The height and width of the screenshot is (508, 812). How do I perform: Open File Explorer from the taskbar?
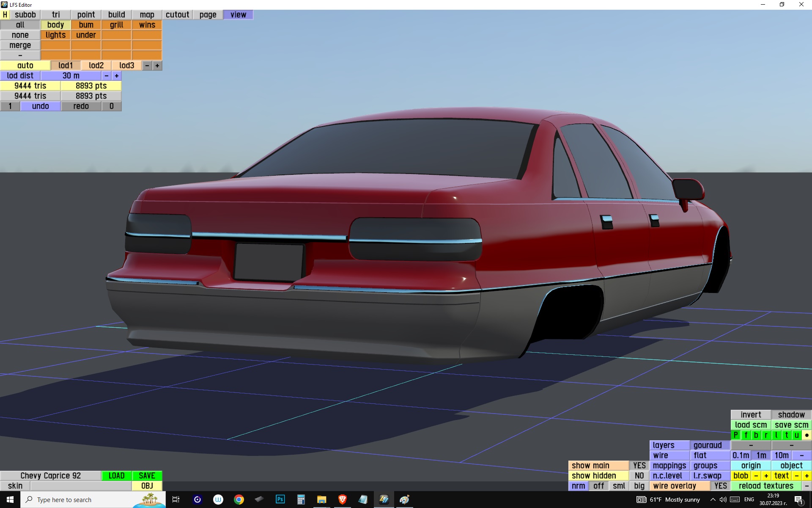coord(321,500)
